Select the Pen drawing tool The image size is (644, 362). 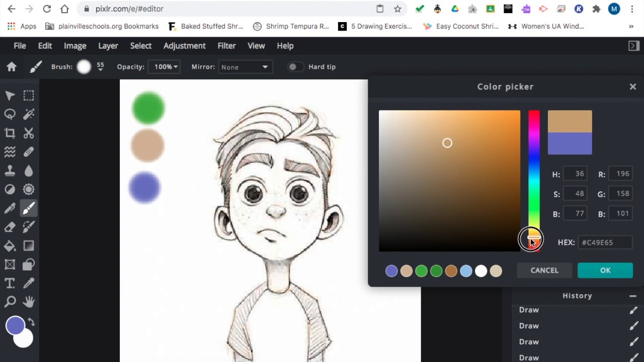coord(10,208)
